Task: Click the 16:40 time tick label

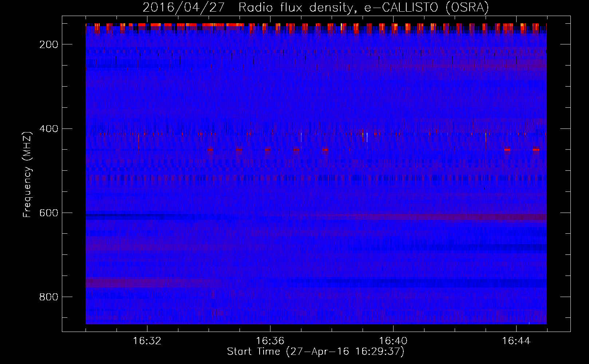Action: point(393,341)
